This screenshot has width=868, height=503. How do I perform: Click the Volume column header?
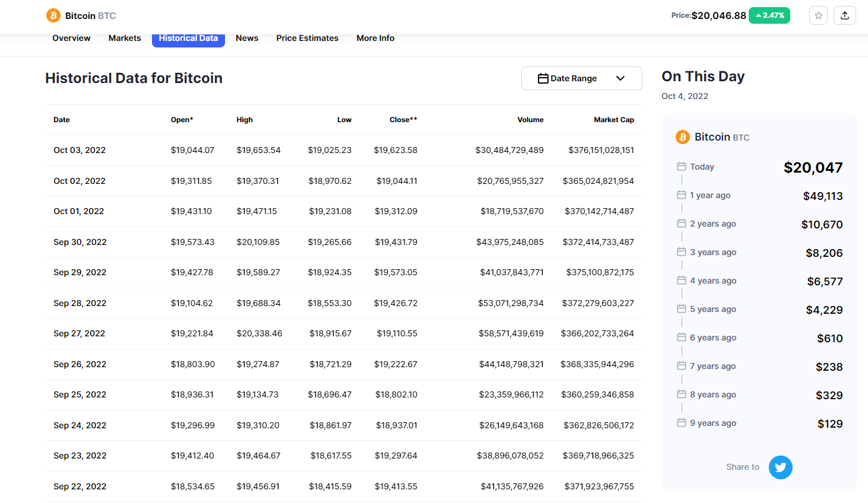tap(530, 120)
